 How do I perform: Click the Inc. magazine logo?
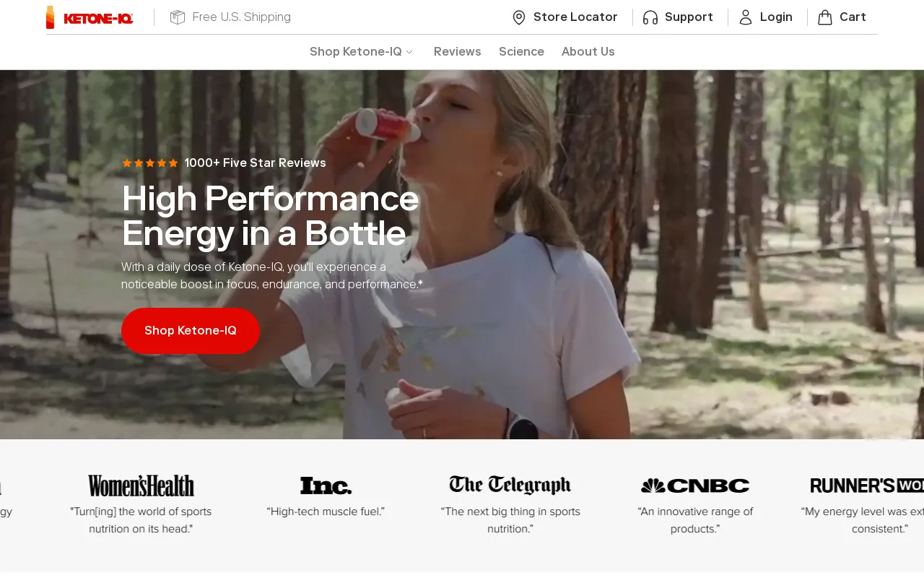coord(326,486)
